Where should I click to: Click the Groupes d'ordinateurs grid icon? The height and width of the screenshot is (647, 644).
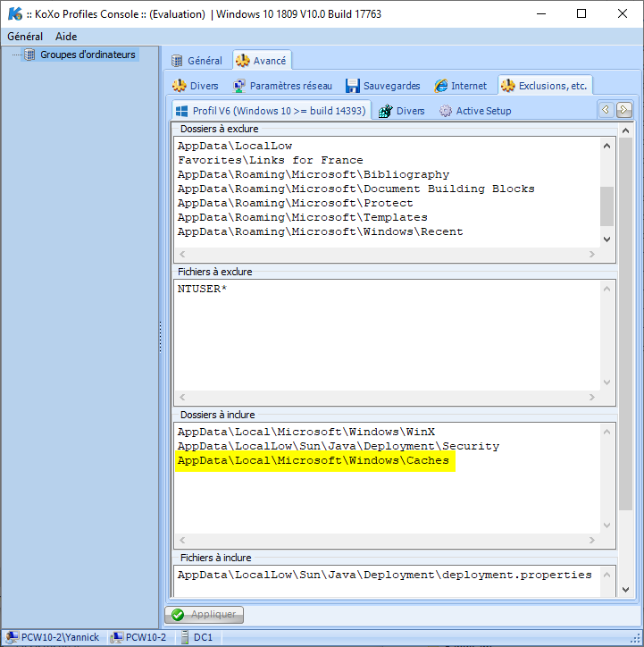[x=29, y=55]
